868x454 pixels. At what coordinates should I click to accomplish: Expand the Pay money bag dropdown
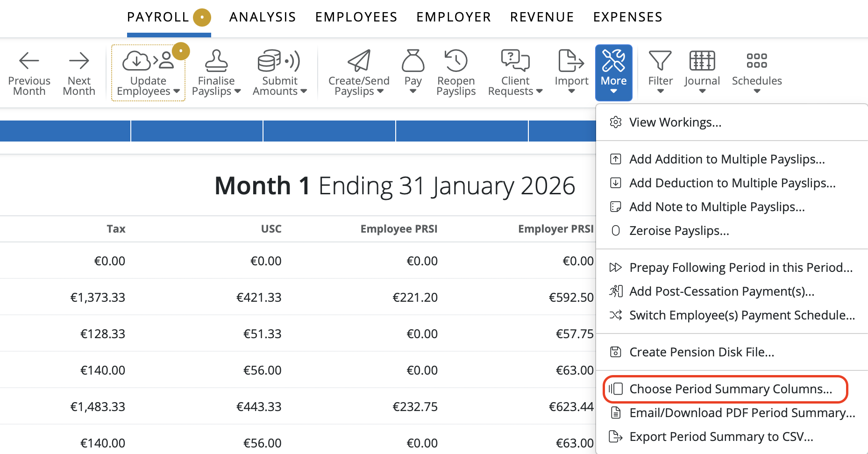pyautogui.click(x=413, y=72)
